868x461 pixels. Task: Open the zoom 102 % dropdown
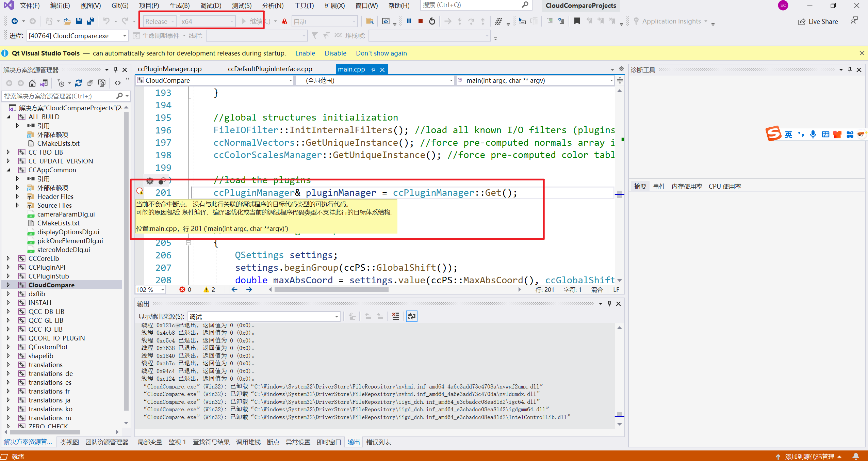pyautogui.click(x=150, y=289)
